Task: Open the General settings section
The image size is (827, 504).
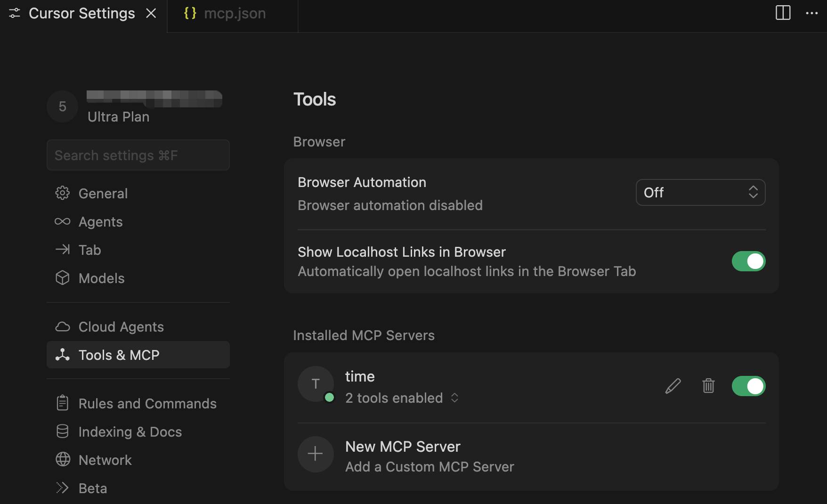Action: [103, 194]
